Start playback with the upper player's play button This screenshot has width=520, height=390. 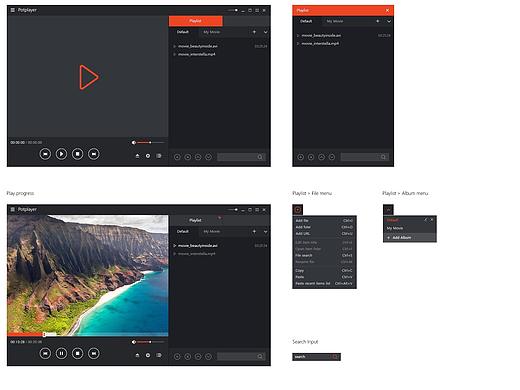tap(61, 154)
